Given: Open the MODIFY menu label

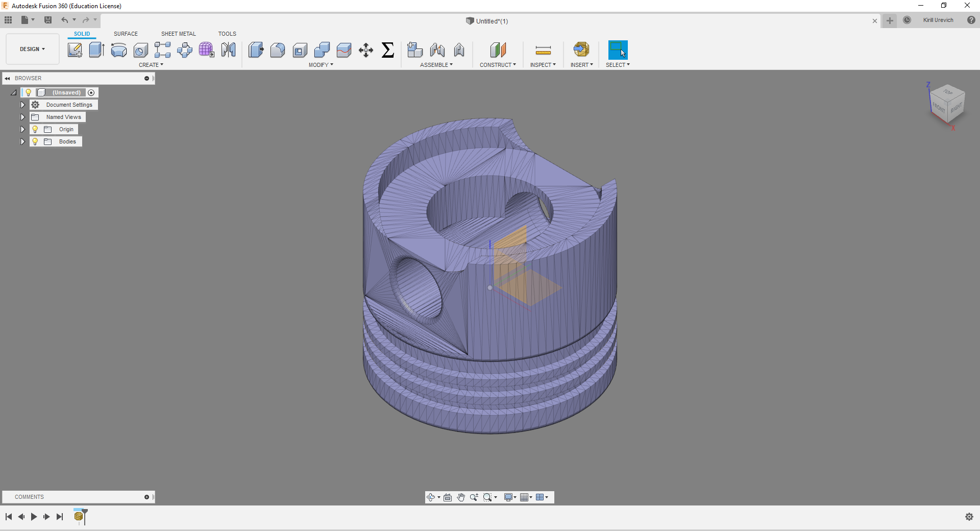Looking at the screenshot, I should pyautogui.click(x=321, y=65).
